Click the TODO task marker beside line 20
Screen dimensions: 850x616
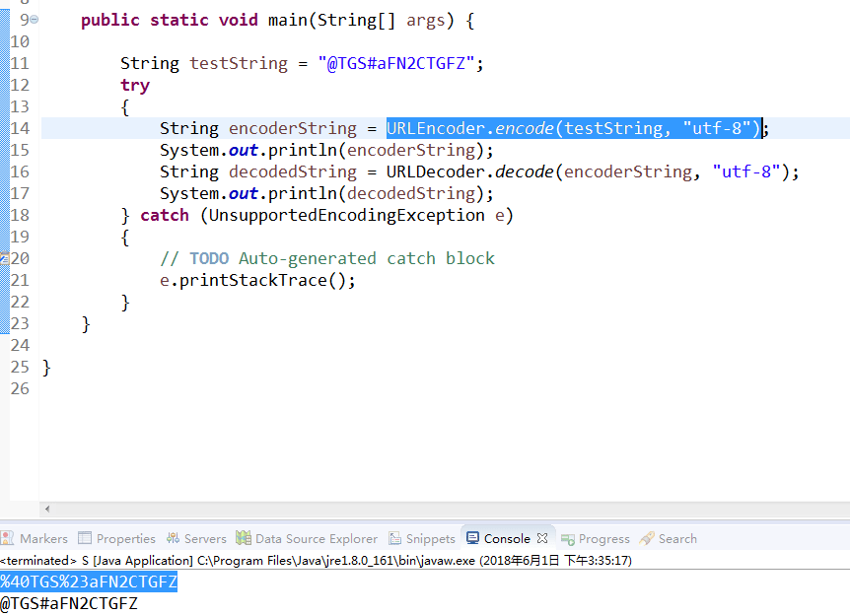[x=5, y=257]
